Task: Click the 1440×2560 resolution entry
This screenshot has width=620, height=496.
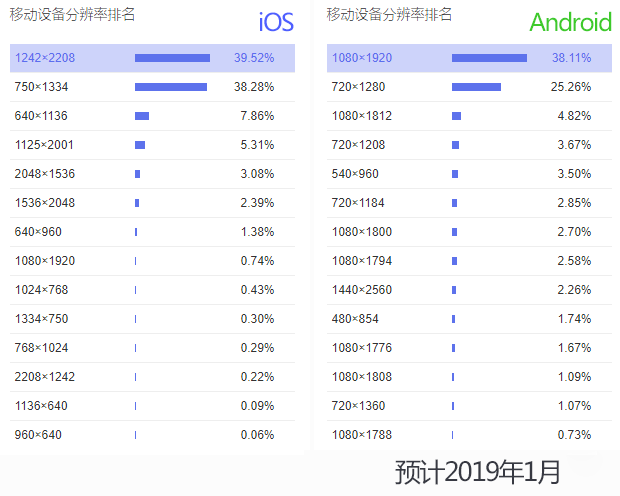Action: click(x=364, y=290)
